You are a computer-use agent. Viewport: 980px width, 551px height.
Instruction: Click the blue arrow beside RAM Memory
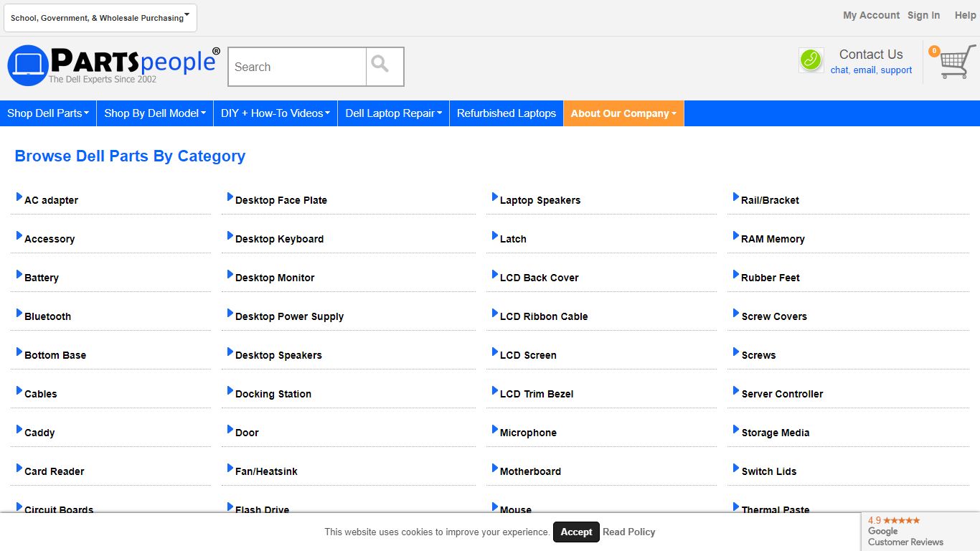736,235
